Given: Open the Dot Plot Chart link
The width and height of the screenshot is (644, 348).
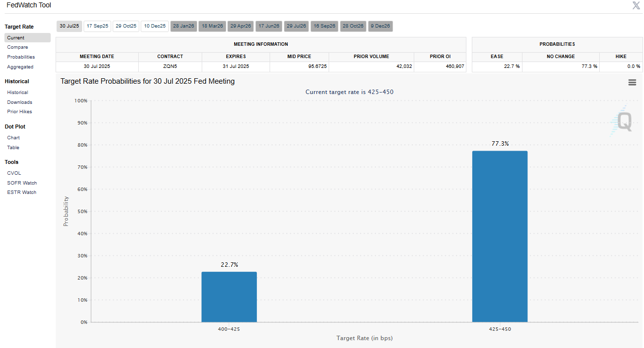Looking at the screenshot, I should pyautogui.click(x=13, y=138).
